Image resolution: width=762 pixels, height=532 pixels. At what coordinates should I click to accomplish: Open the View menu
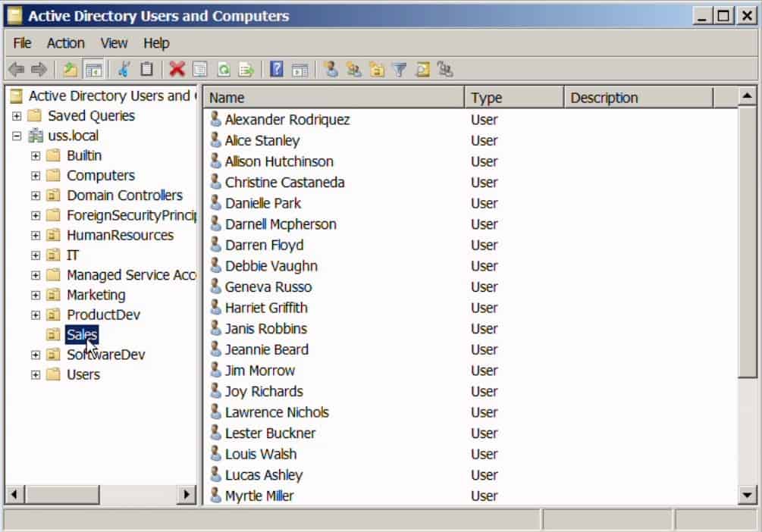coord(114,43)
